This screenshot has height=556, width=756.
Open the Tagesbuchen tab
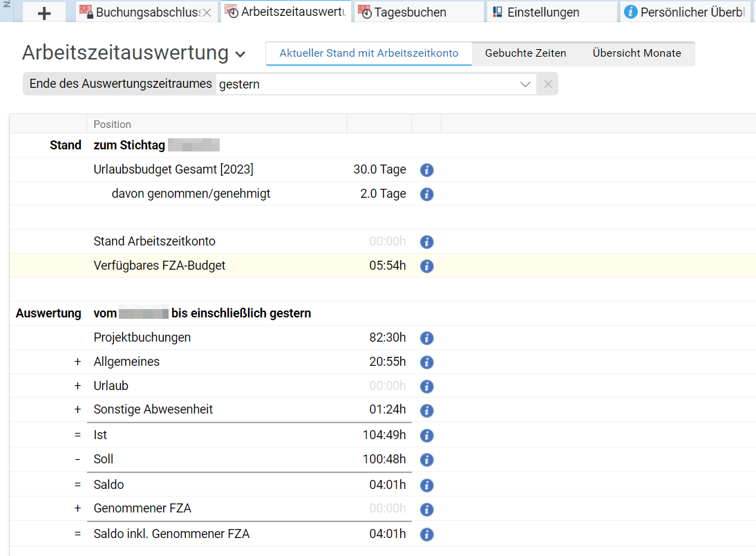click(x=419, y=12)
